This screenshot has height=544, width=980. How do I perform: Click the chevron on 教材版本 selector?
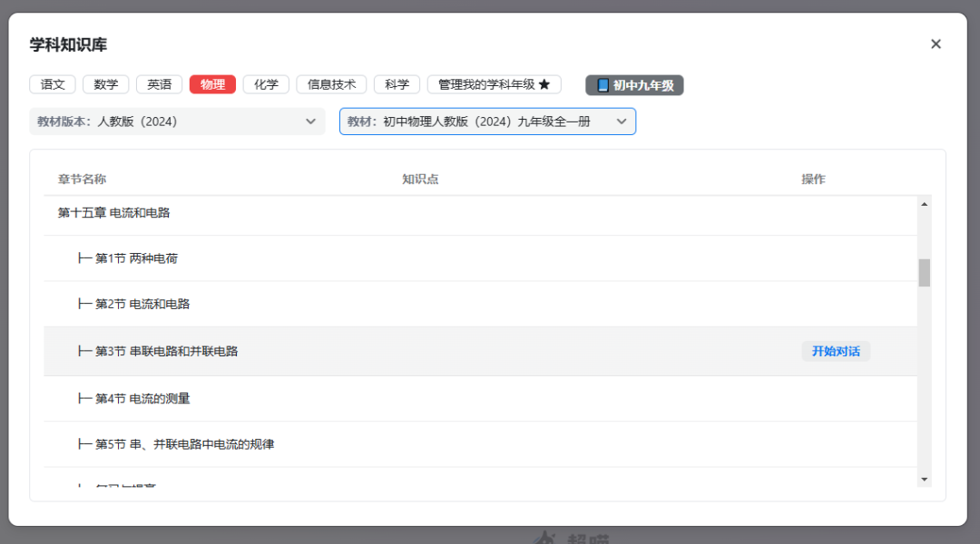pos(310,121)
